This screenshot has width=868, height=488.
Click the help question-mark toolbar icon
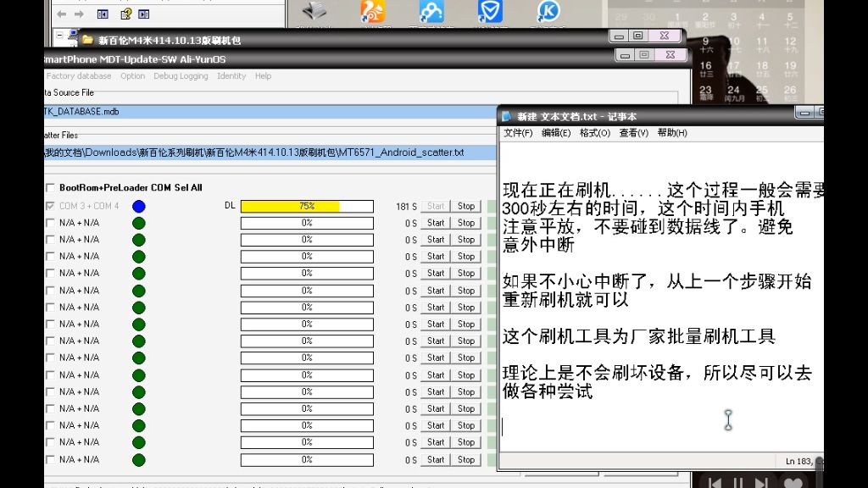click(x=126, y=14)
